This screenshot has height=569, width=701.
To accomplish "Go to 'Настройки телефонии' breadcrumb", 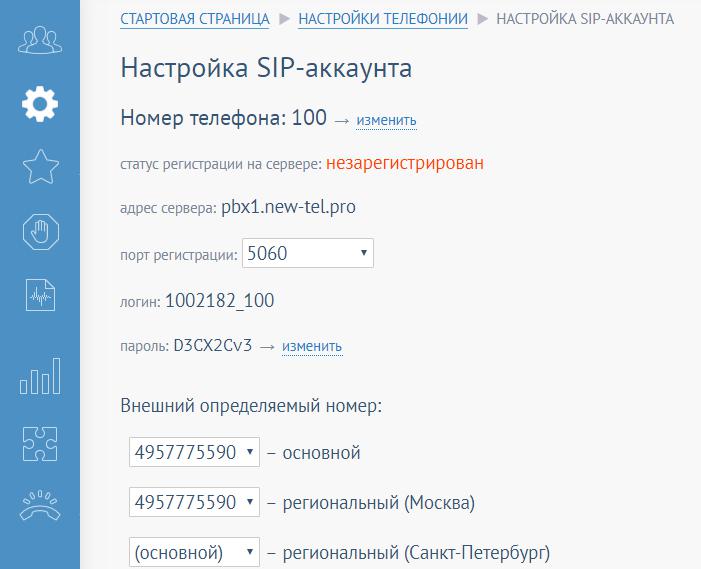I will point(382,19).
